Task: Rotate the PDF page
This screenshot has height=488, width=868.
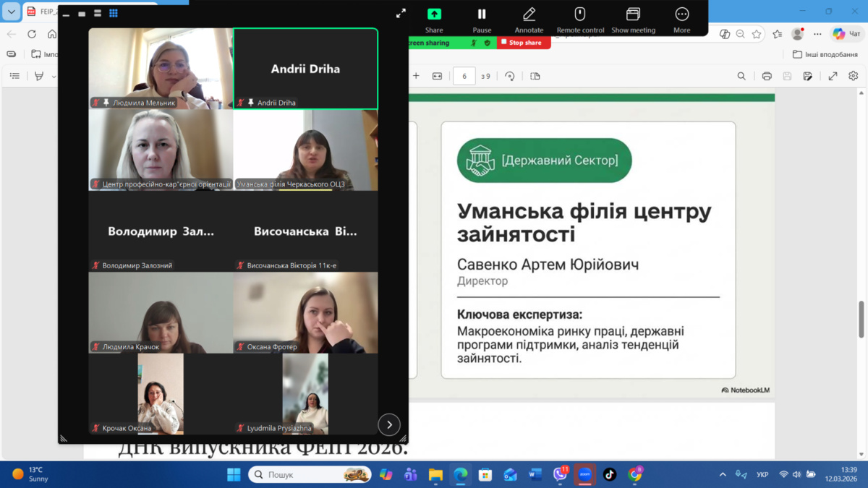Action: tap(510, 76)
